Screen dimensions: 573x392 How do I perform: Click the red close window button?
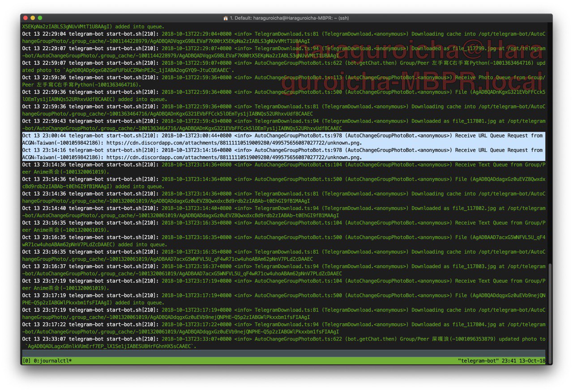point(25,18)
